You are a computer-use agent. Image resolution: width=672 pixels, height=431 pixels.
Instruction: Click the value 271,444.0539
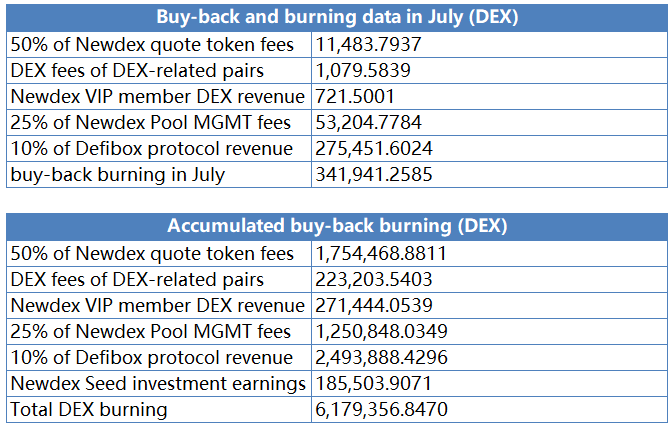(374, 305)
